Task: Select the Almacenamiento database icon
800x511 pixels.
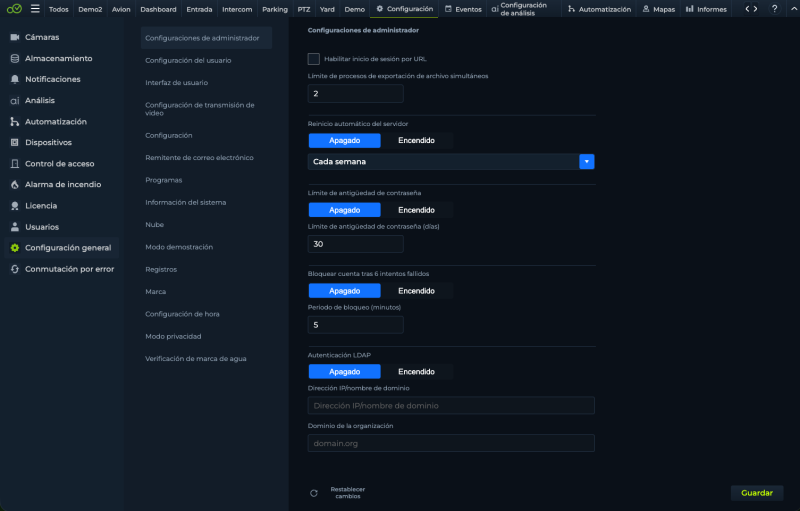Action: 15,59
